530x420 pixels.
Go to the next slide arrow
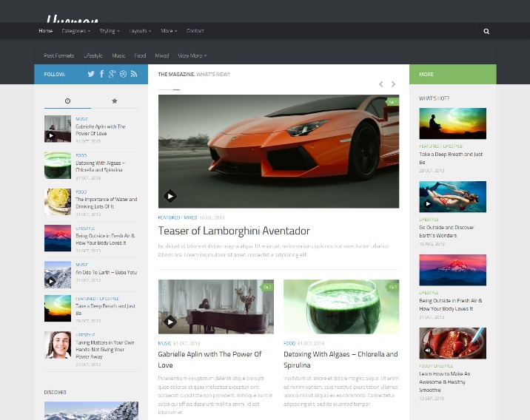click(x=393, y=84)
